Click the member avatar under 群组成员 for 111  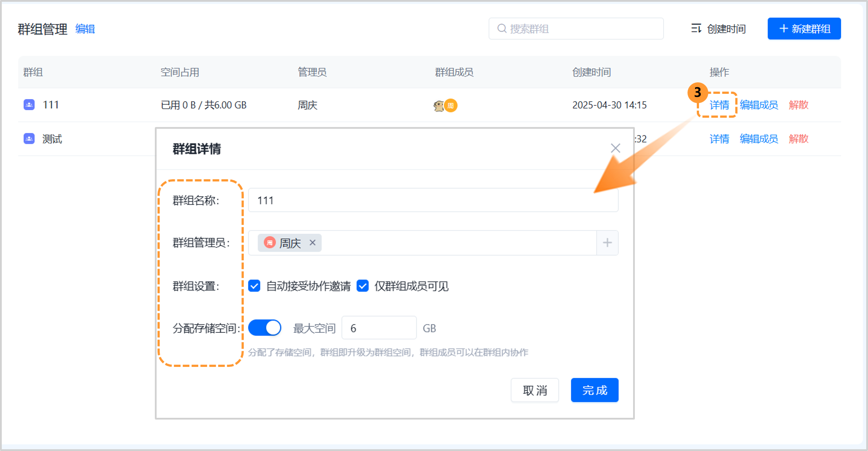(x=439, y=106)
